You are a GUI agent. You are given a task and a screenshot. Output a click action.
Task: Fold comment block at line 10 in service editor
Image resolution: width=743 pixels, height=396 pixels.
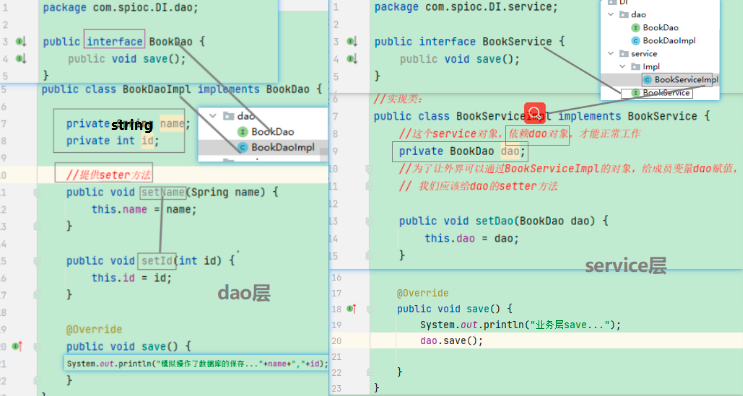(370, 169)
